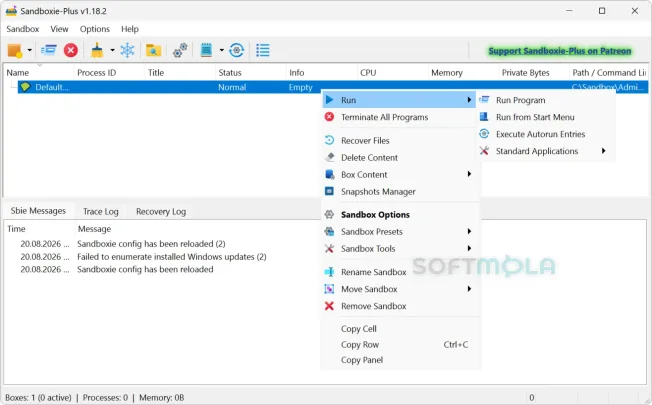652x405 pixels.
Task: Click the red Terminate All Processes toolbar icon
Action: (71, 50)
